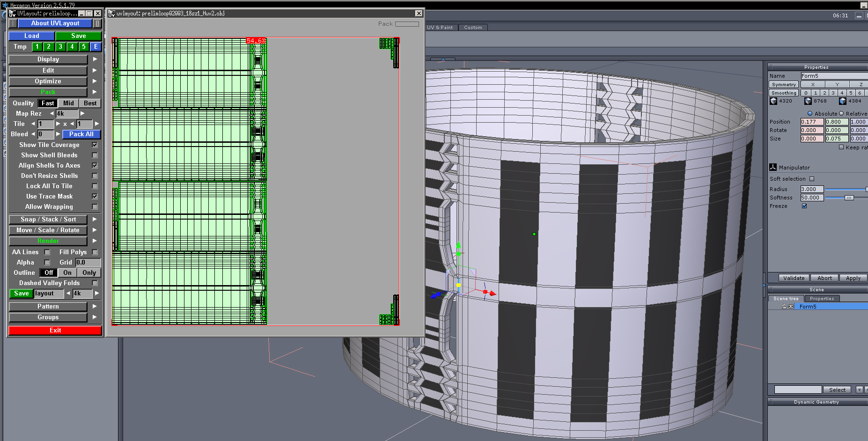Viewport: 868px width, 441px height.
Task: Toggle the eye visibility icon for Form5
Action: pyautogui.click(x=791, y=307)
